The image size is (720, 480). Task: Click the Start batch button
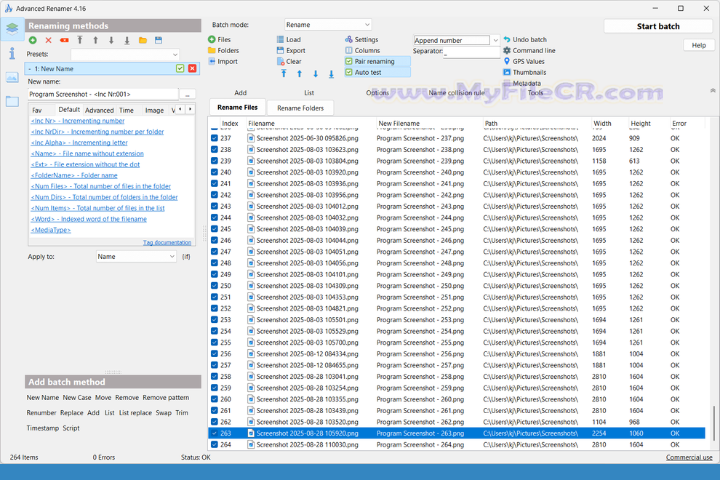coord(658,26)
